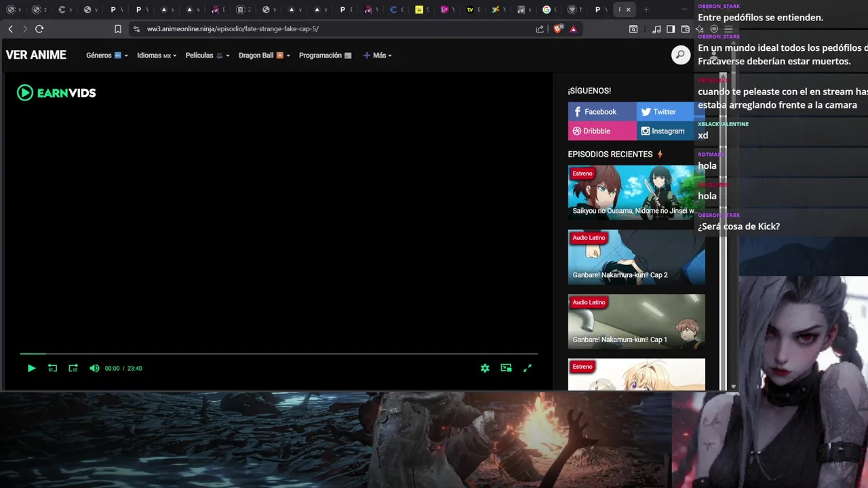Open video player settings gear

[485, 368]
